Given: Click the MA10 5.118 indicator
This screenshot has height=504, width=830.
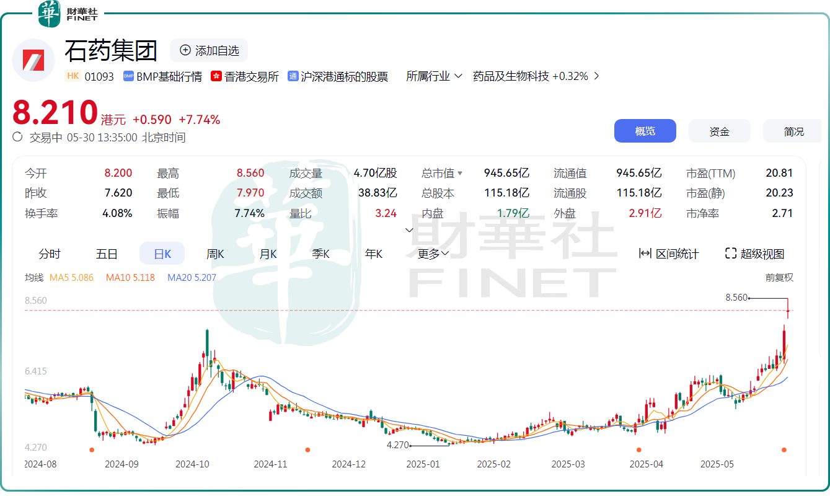Looking at the screenshot, I should (130, 277).
